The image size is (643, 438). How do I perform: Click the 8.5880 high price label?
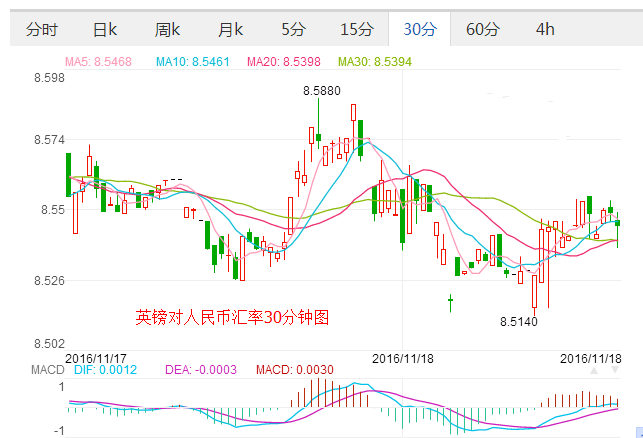(x=322, y=91)
